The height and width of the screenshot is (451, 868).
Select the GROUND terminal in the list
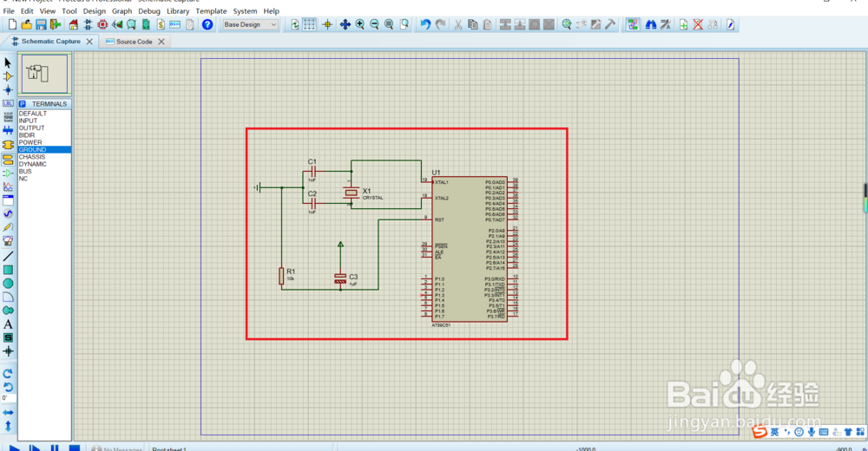(44, 149)
